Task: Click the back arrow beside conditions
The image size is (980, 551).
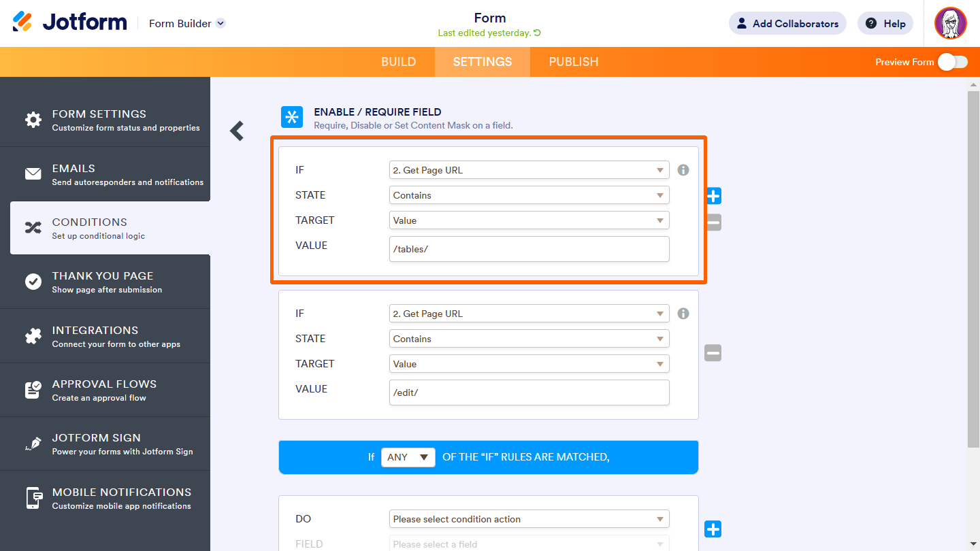Action: click(x=237, y=131)
